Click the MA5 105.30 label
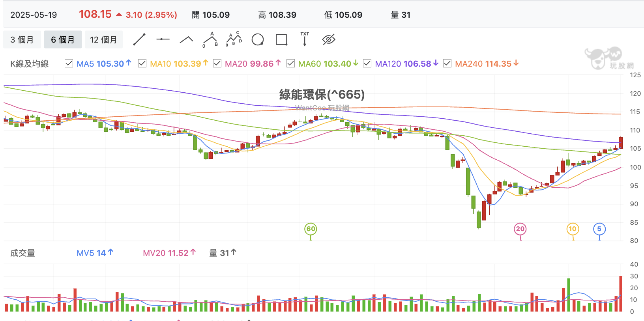 [x=104, y=63]
